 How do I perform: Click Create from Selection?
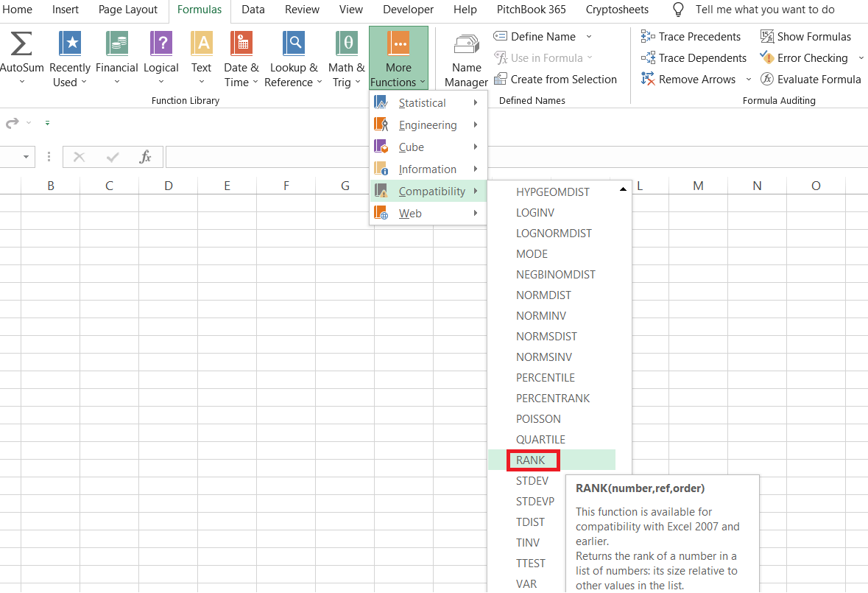tap(557, 79)
